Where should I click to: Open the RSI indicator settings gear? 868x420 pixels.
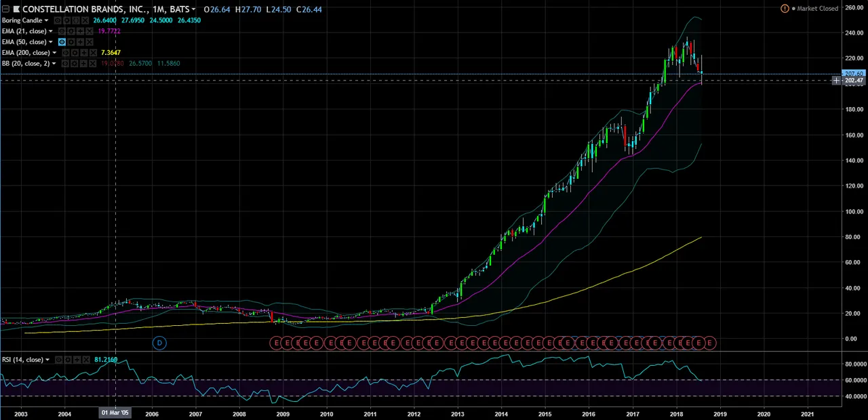pos(68,360)
